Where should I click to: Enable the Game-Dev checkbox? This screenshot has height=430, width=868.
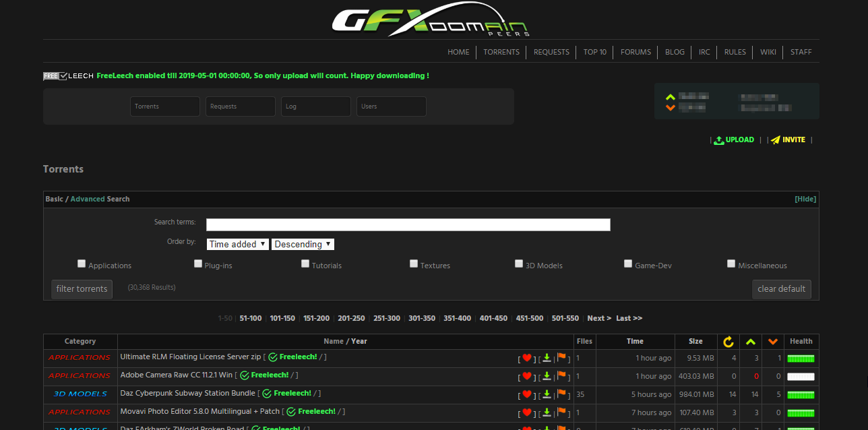coord(627,263)
